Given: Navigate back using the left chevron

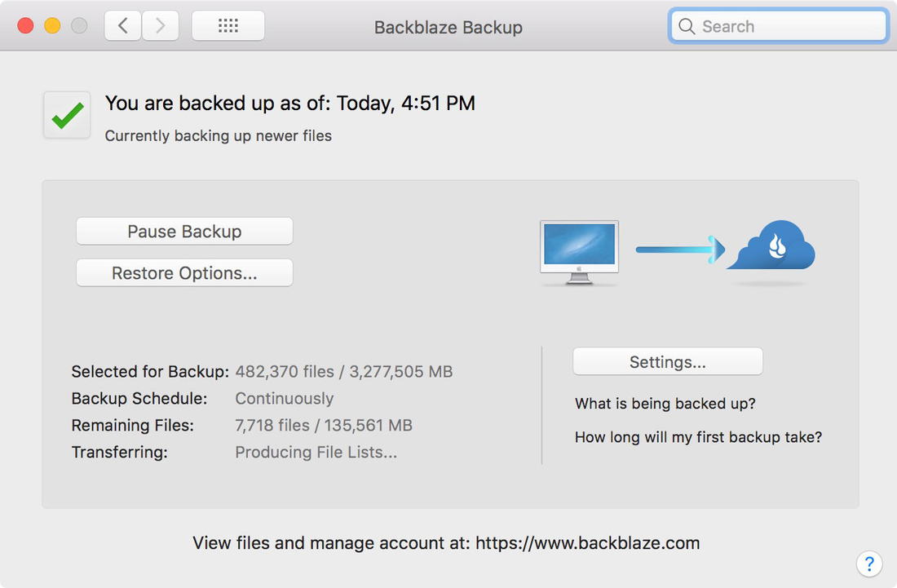Looking at the screenshot, I should pyautogui.click(x=122, y=25).
